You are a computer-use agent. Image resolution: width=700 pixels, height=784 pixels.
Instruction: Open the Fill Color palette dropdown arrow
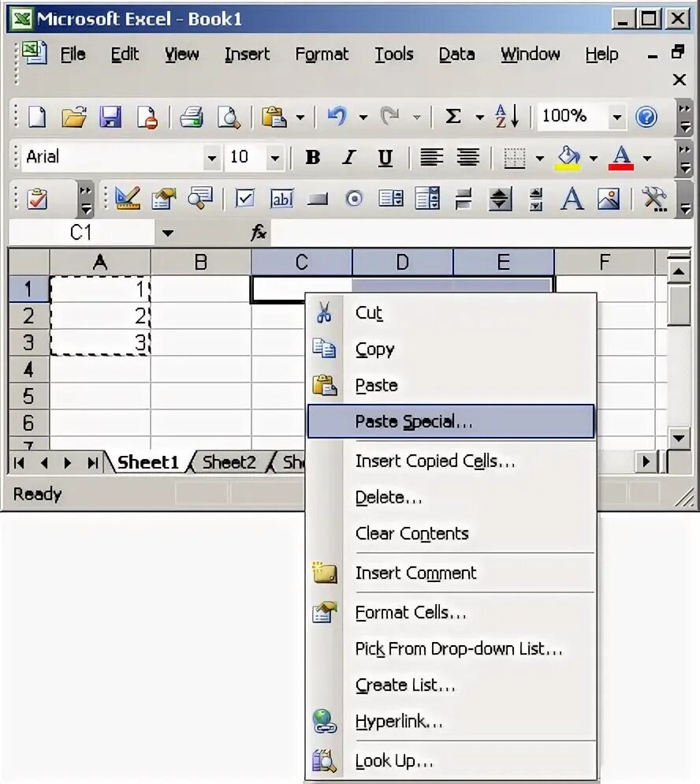pos(593,159)
